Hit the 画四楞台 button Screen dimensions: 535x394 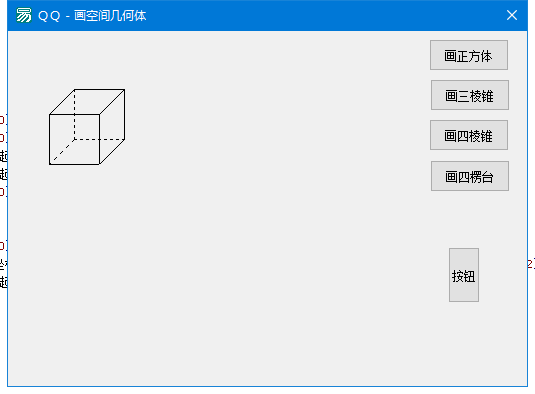click(x=470, y=176)
